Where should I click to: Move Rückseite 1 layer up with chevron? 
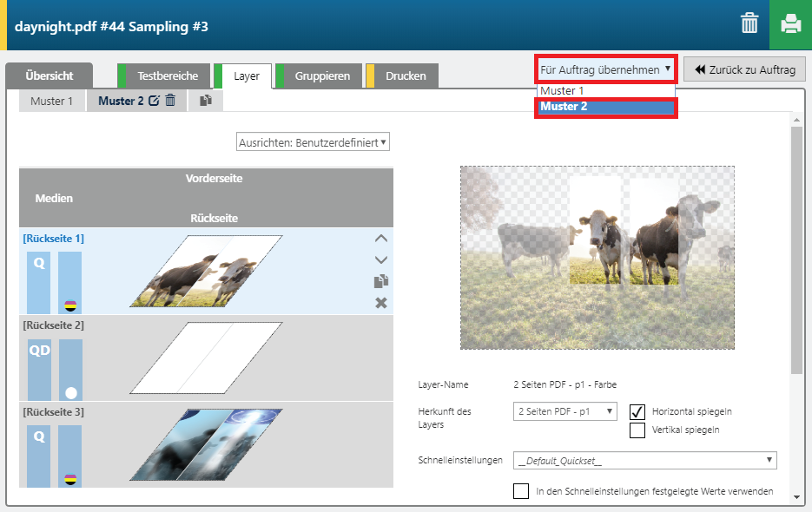click(x=380, y=239)
